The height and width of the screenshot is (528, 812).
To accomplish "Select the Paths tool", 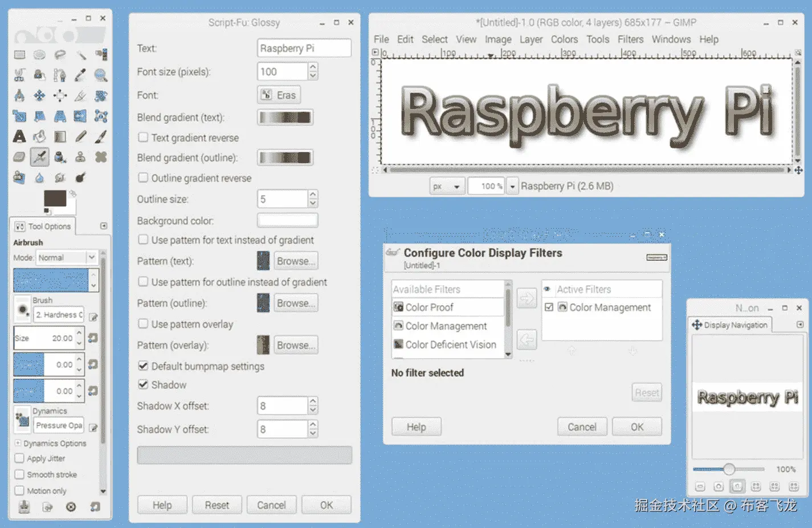I will point(60,75).
